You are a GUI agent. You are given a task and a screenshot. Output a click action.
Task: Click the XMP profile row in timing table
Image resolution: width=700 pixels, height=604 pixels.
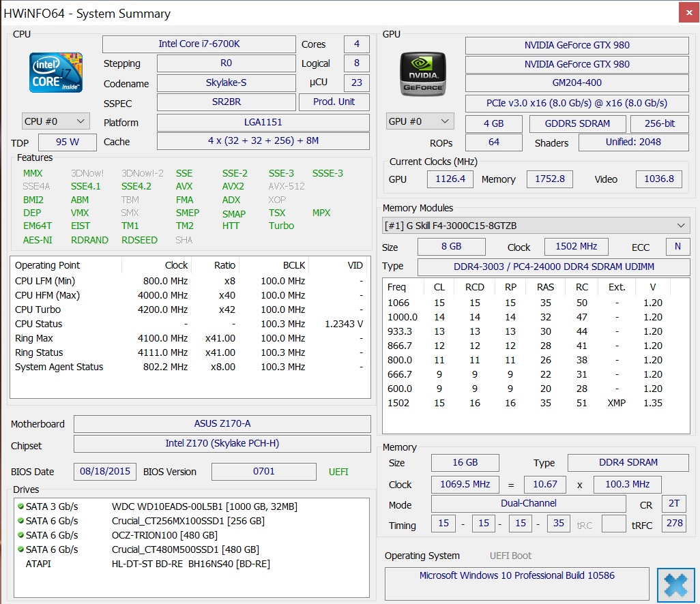[x=536, y=404]
